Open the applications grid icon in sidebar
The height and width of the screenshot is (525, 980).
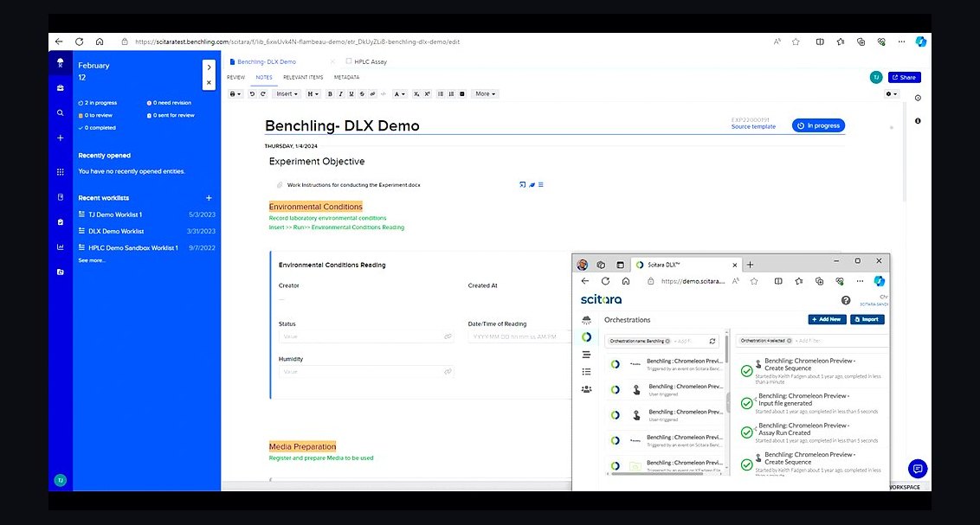point(60,171)
